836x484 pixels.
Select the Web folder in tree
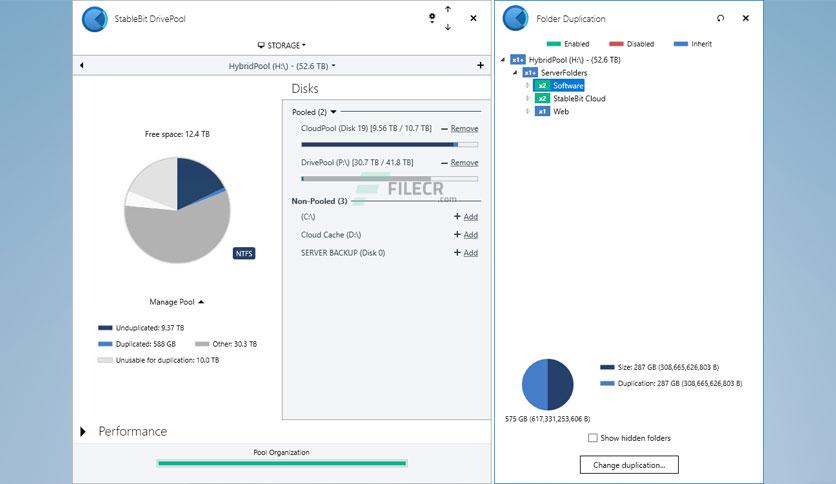click(561, 111)
